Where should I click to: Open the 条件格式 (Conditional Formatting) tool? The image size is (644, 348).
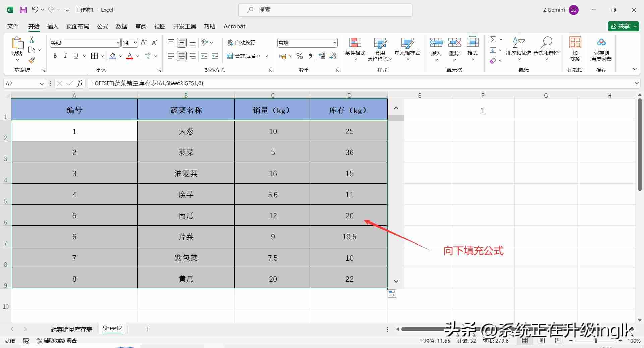(x=355, y=49)
